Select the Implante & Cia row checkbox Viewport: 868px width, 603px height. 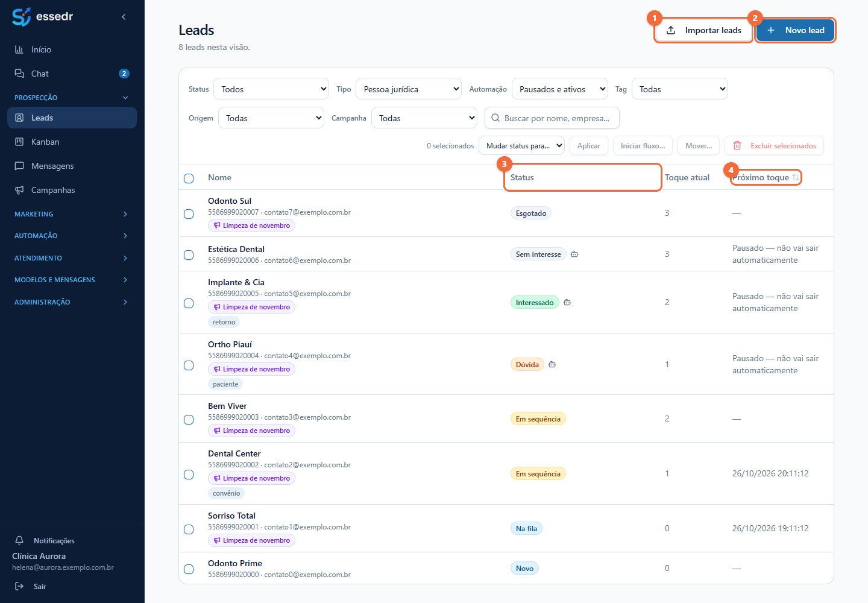(189, 303)
